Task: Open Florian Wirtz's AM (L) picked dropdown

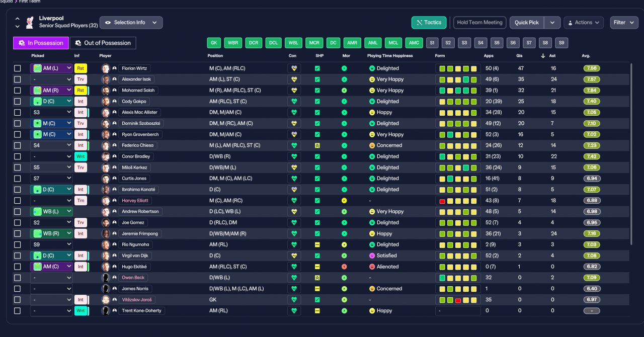Action: click(51, 68)
